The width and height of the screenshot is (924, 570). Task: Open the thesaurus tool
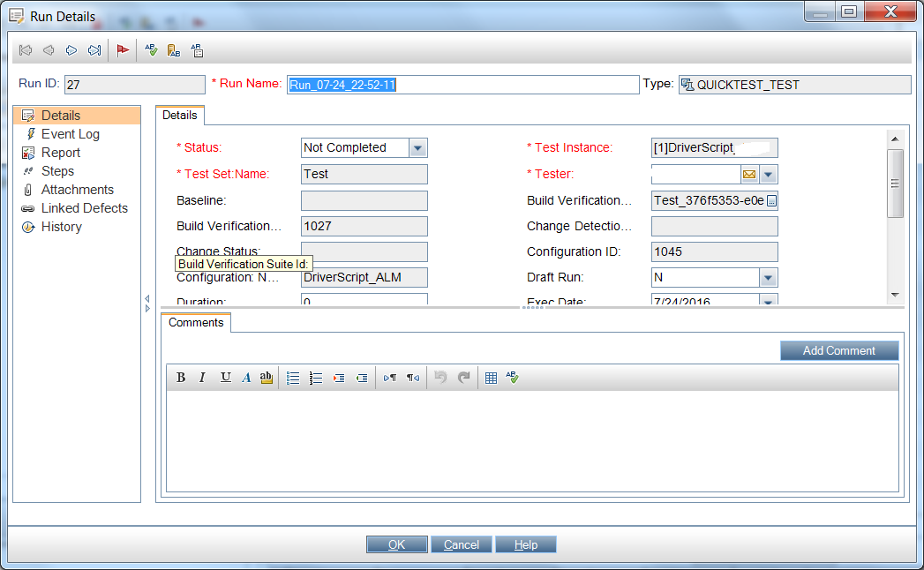pos(173,50)
